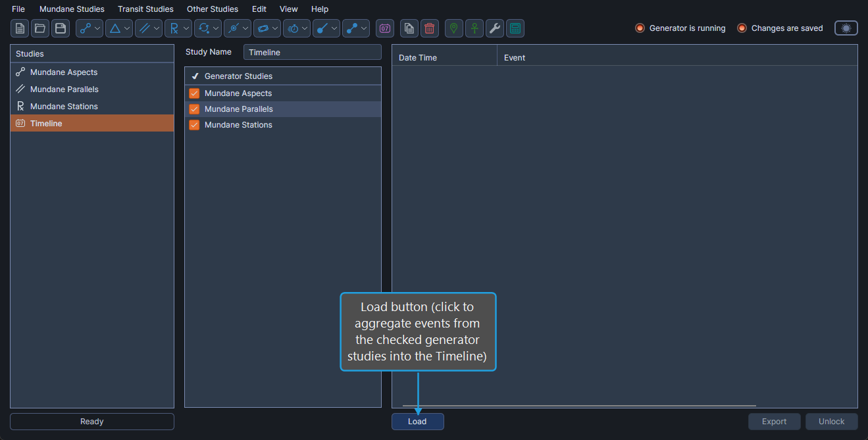Click the two-dot line toolbar icon
Image resolution: width=868 pixels, height=440 pixels.
(x=352, y=28)
